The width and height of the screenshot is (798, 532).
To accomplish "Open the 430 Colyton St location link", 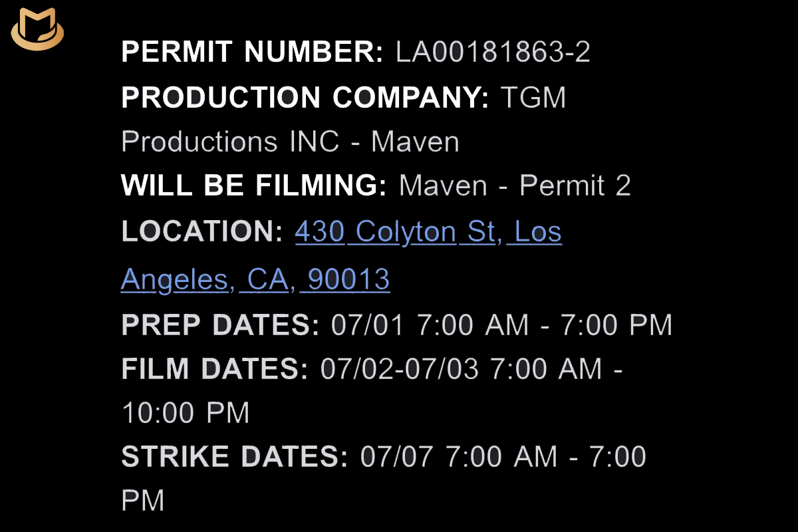I will pyautogui.click(x=428, y=231).
